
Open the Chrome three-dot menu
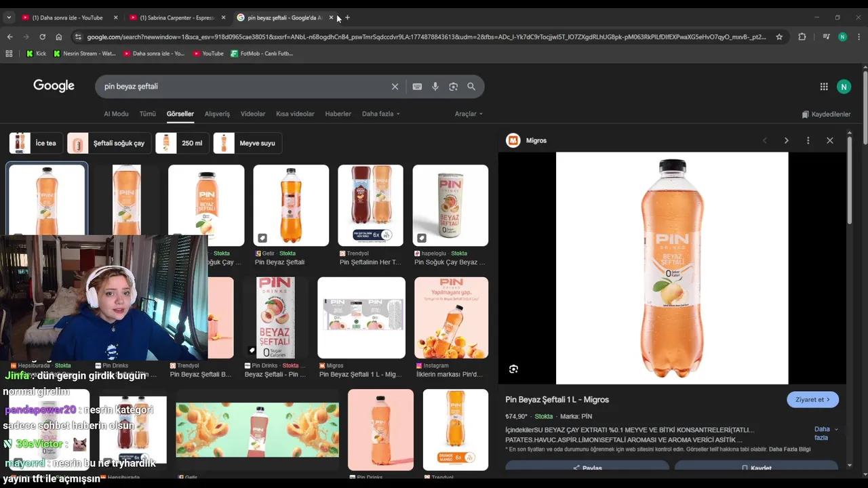pyautogui.click(x=859, y=37)
